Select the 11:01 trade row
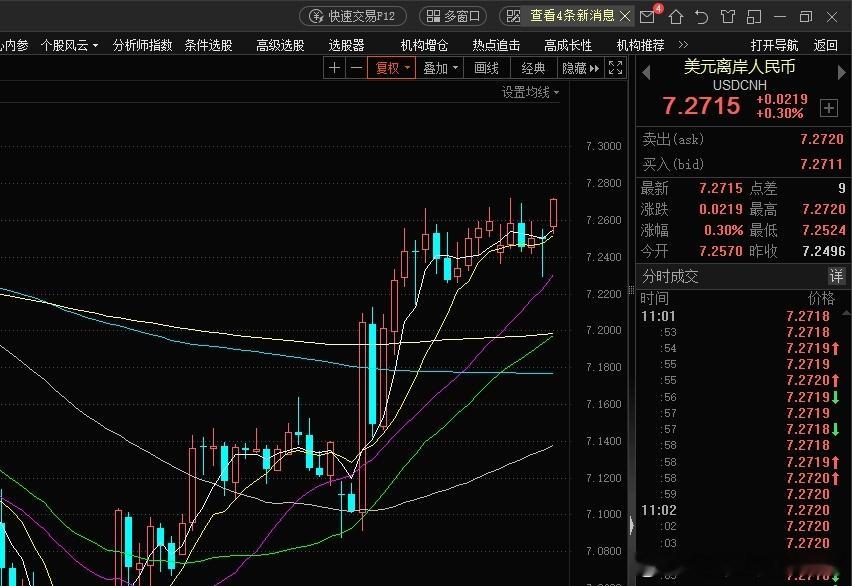 pos(740,316)
